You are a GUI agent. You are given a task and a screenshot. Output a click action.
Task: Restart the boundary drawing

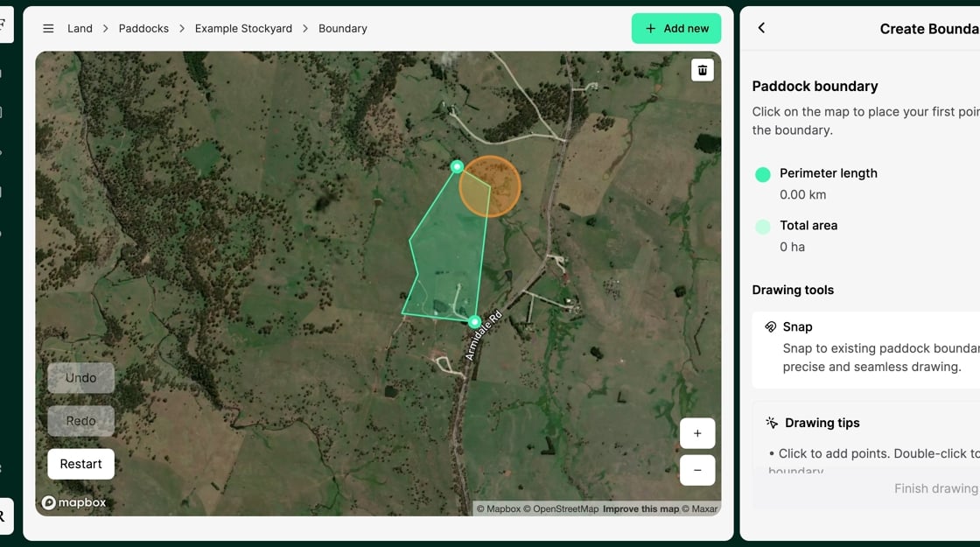point(81,464)
